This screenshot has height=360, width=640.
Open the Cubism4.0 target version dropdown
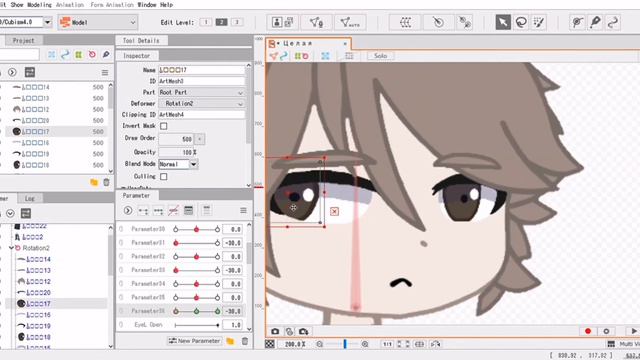coord(47,22)
